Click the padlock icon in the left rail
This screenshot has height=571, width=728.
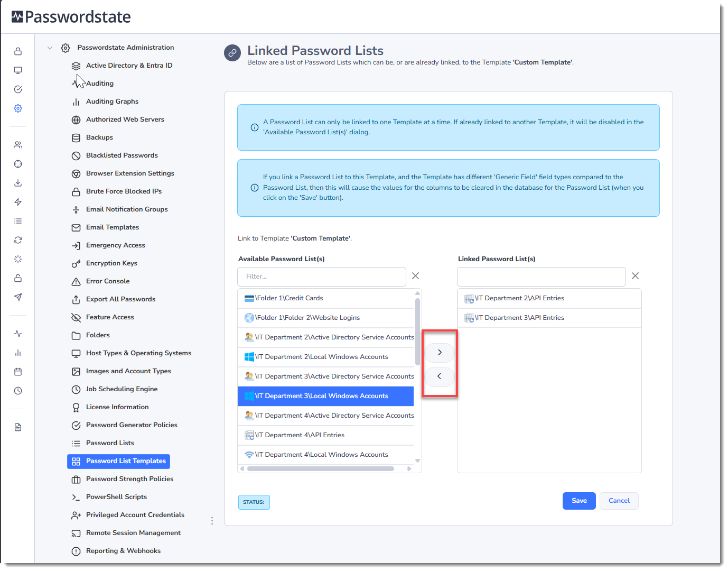(18, 51)
